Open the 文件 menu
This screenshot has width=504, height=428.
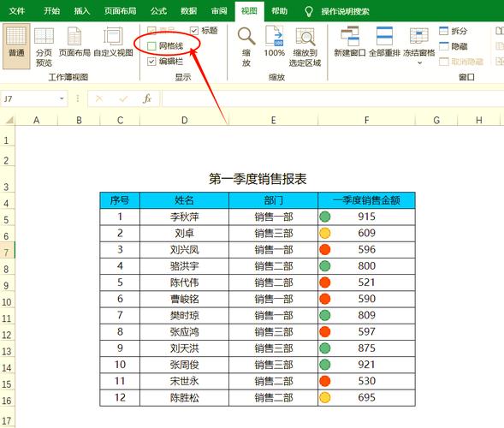(x=17, y=11)
